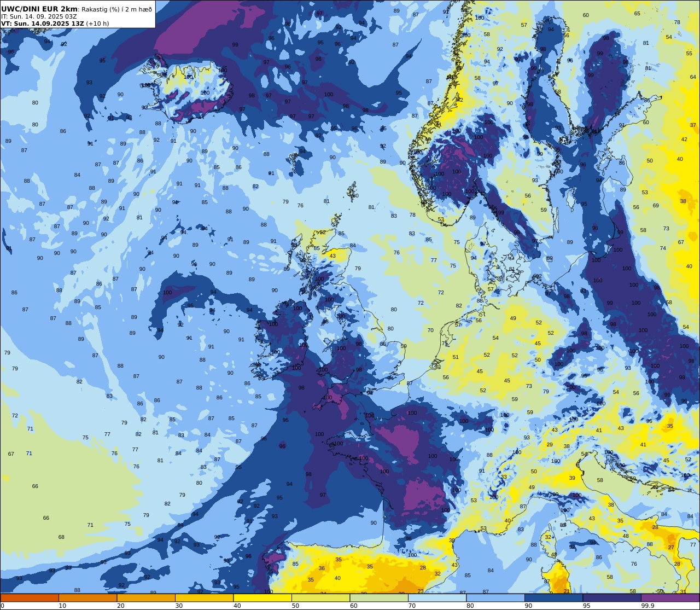Click the '39' humidity value on map
700x610 pixels.
click(x=572, y=478)
